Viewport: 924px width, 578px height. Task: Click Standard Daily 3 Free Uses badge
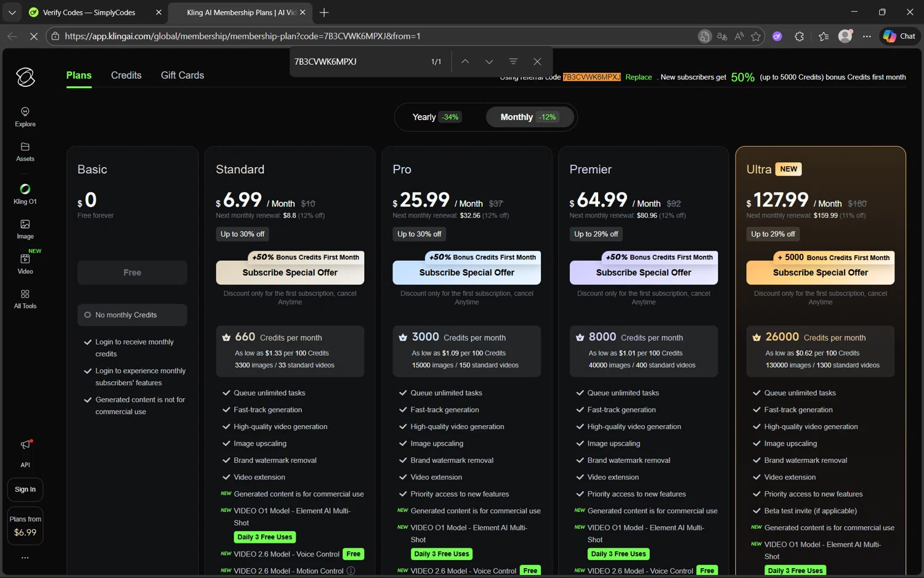265,537
